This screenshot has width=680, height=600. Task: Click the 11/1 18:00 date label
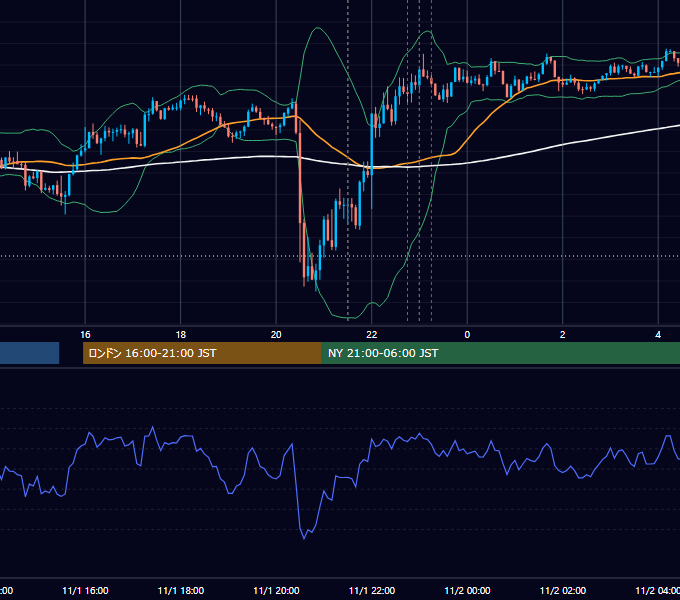181,590
